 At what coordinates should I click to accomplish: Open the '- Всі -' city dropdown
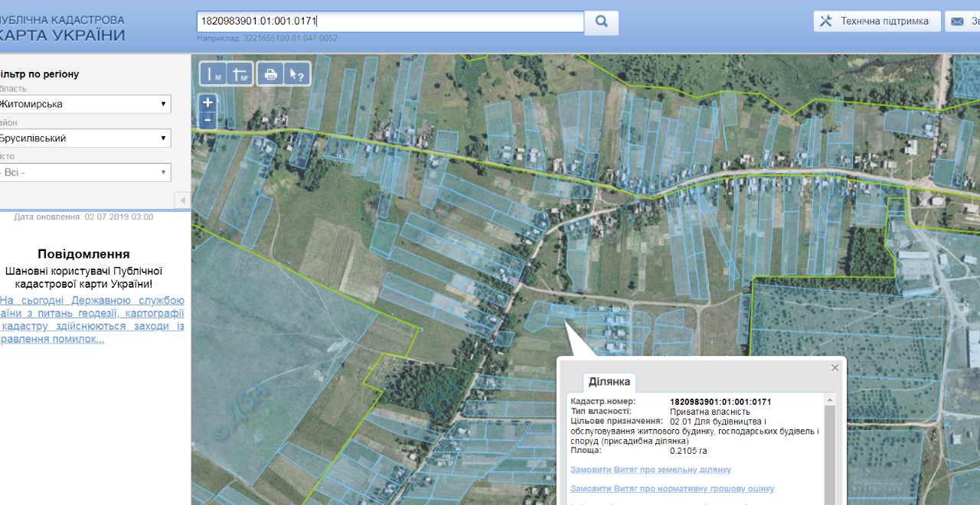[x=84, y=173]
